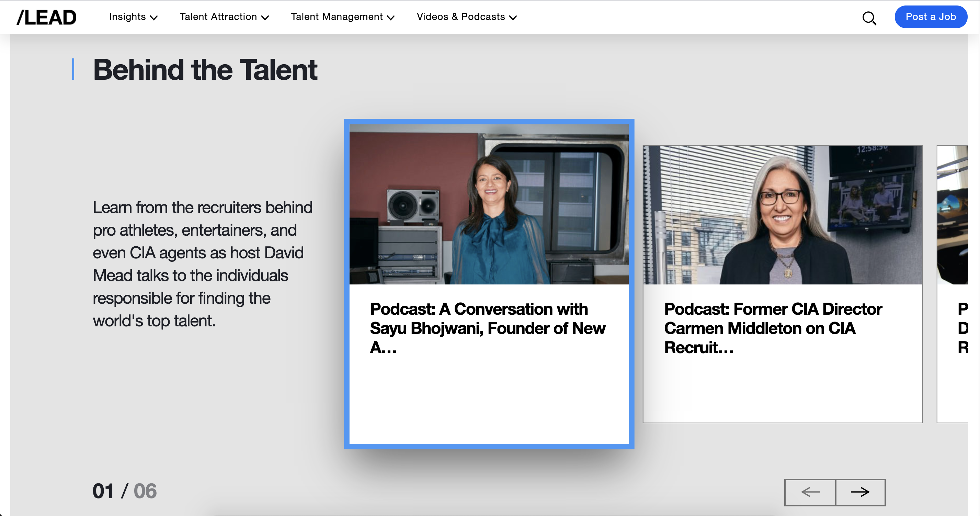Screen dimensions: 980x516
Task: Click Sayu Bhojwani podcast thumbnail photo
Action: click(489, 204)
